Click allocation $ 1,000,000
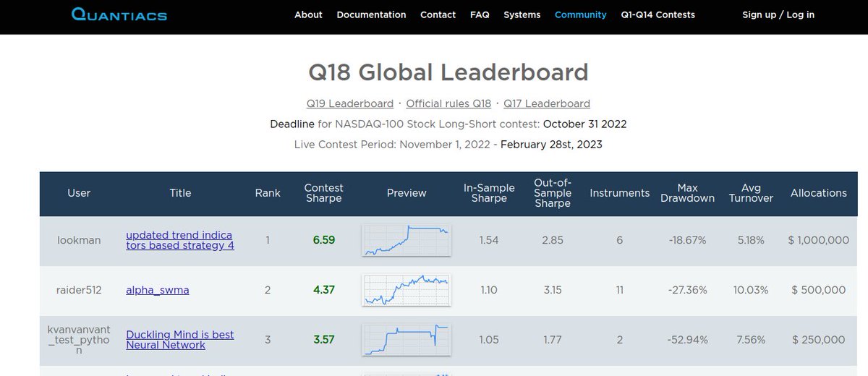The width and height of the screenshot is (868, 376). 819,240
